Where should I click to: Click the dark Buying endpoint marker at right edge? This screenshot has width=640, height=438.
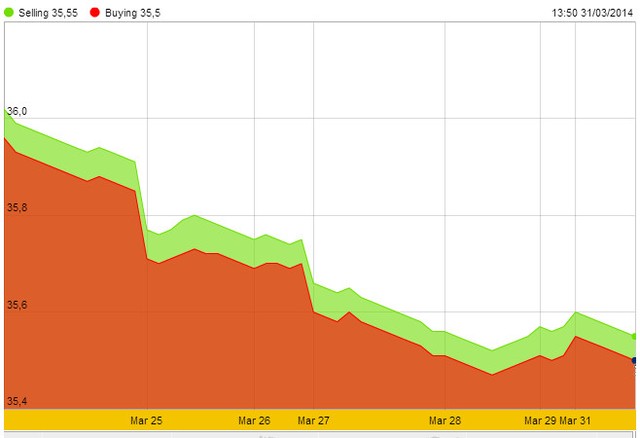[635, 360]
